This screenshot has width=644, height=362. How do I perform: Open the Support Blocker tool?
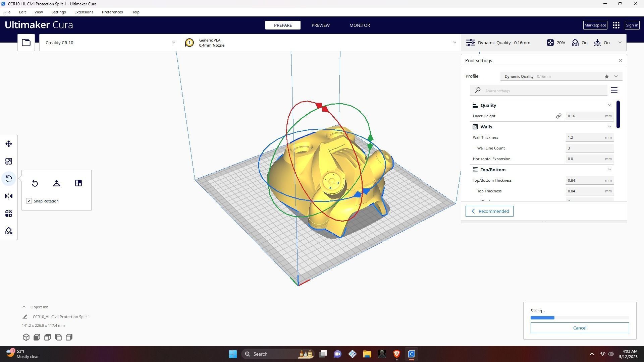pos(9,231)
